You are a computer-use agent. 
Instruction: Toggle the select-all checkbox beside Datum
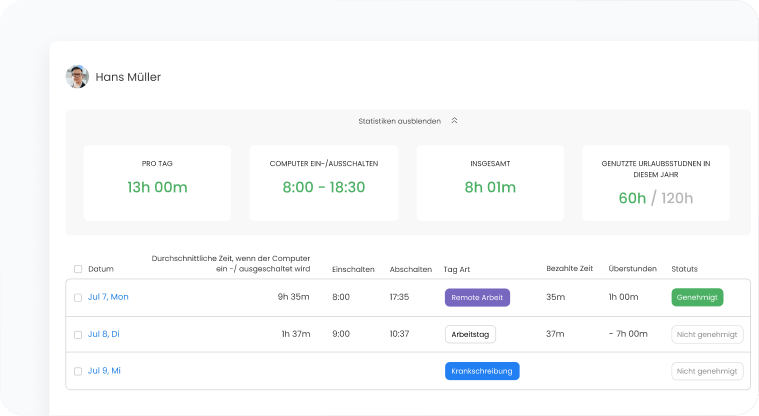pos(78,269)
